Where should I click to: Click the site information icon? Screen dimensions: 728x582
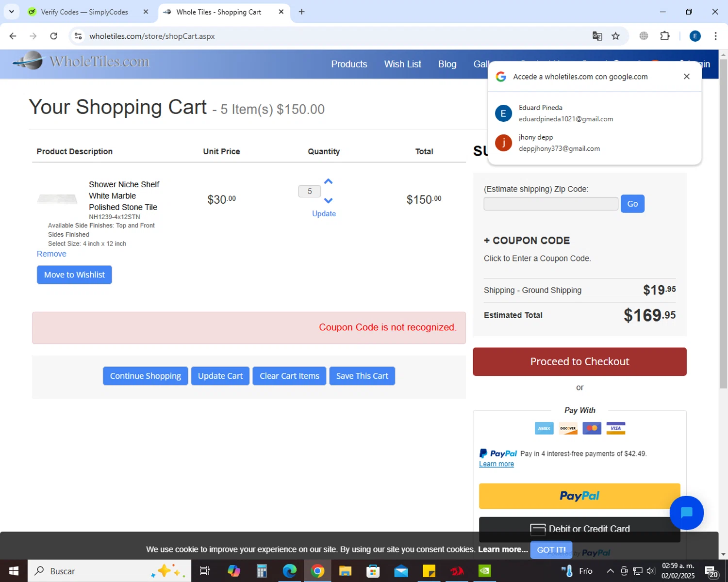click(x=78, y=36)
